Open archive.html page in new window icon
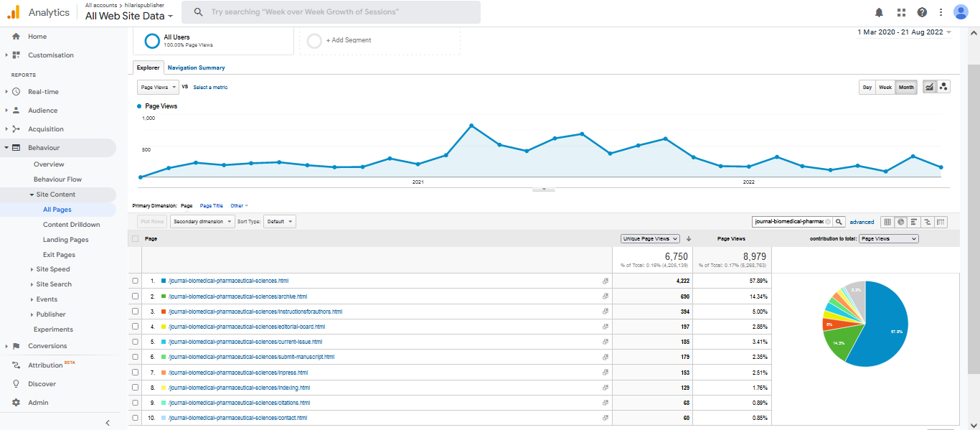Screen dimensions: 980x430 (x=606, y=296)
